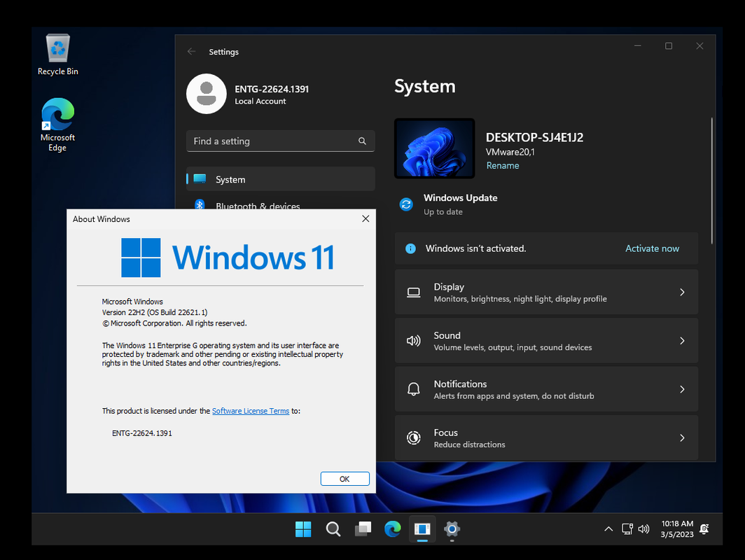The height and width of the screenshot is (560, 745).
Task: Open Sound settings row
Action: pos(546,341)
